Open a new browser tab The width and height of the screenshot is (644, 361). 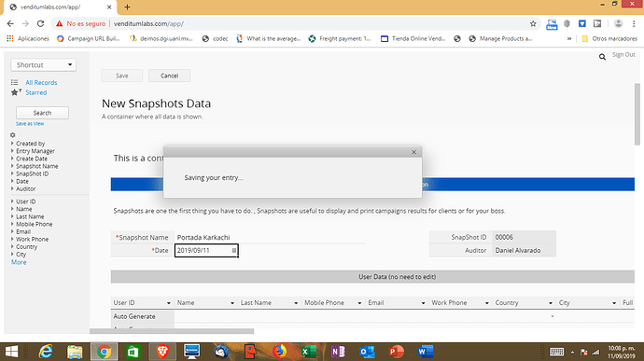(x=127, y=7)
